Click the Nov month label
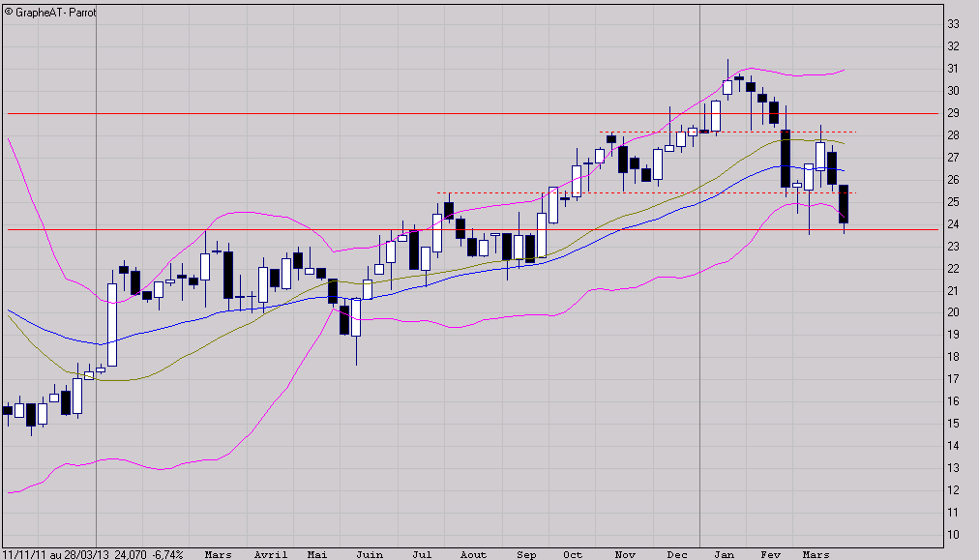The image size is (979, 560). point(625,554)
